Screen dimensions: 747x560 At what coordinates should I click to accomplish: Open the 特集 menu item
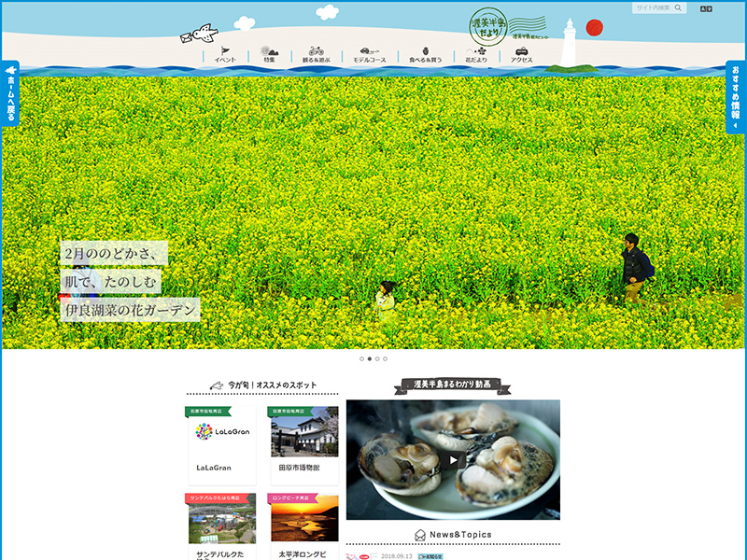(x=270, y=55)
